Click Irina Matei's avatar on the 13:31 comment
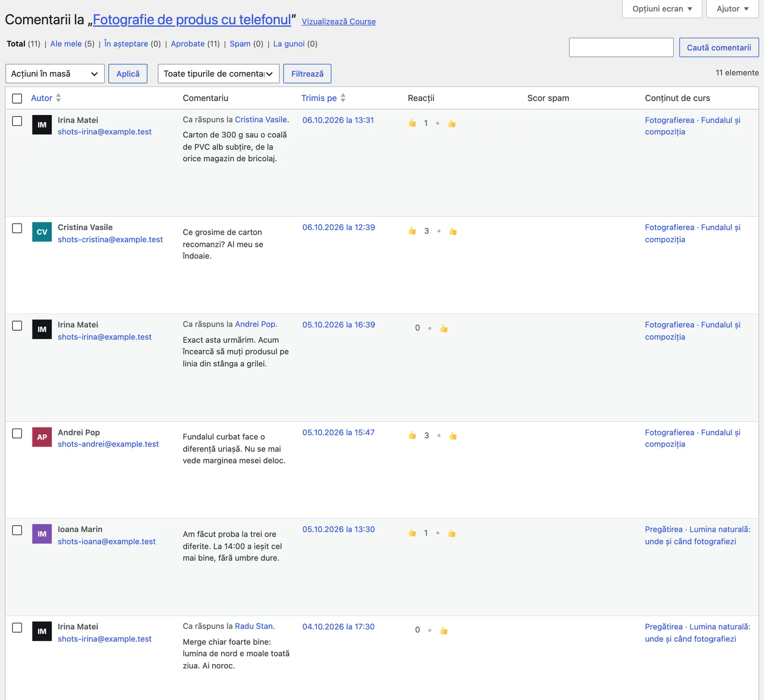This screenshot has width=764, height=700. [x=42, y=125]
